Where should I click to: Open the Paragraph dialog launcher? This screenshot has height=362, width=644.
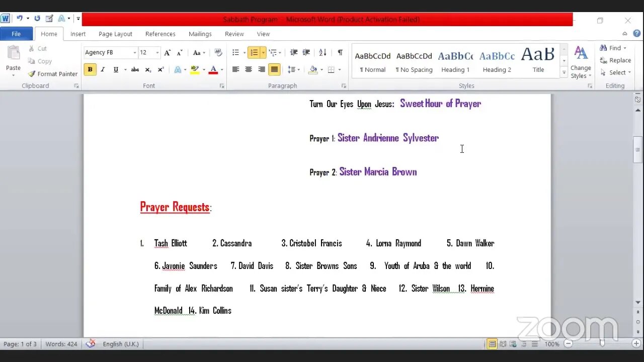[344, 86]
